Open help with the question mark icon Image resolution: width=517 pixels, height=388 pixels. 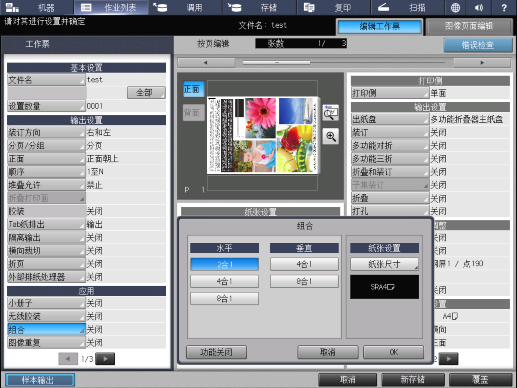[504, 7]
